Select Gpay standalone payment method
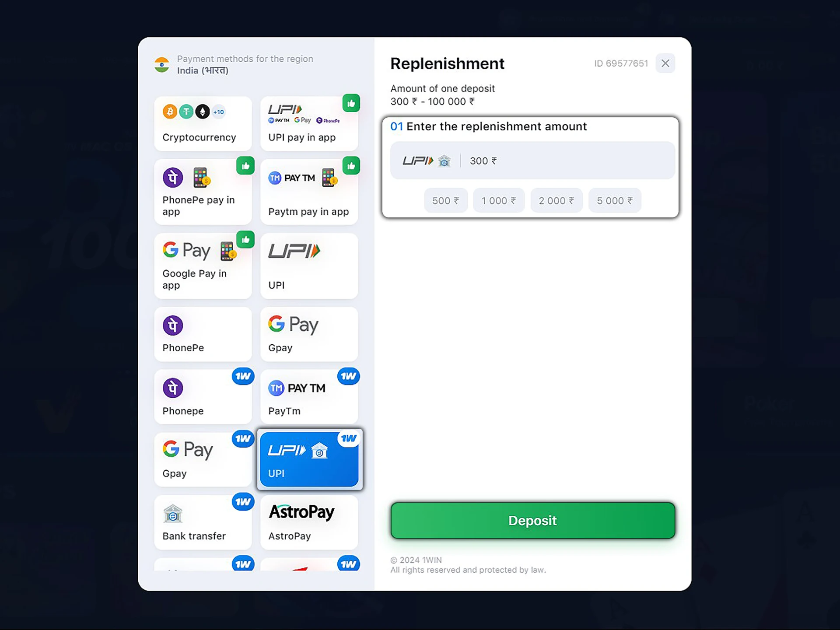The width and height of the screenshot is (840, 630). pos(309,333)
